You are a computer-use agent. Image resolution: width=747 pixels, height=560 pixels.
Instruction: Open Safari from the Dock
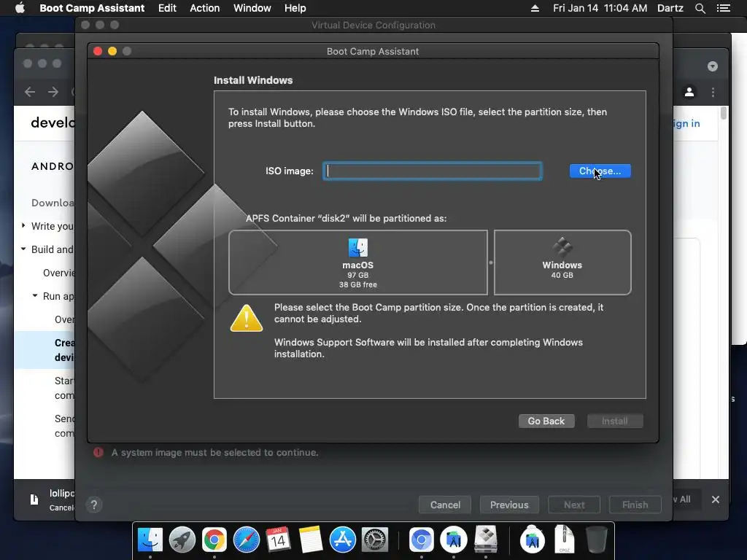[247, 540]
